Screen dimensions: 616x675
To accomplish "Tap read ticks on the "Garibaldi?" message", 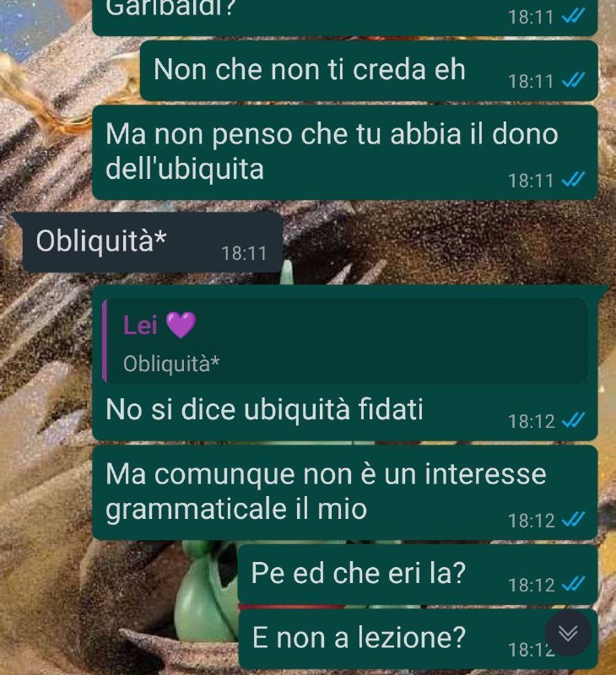I will pos(573,16).
